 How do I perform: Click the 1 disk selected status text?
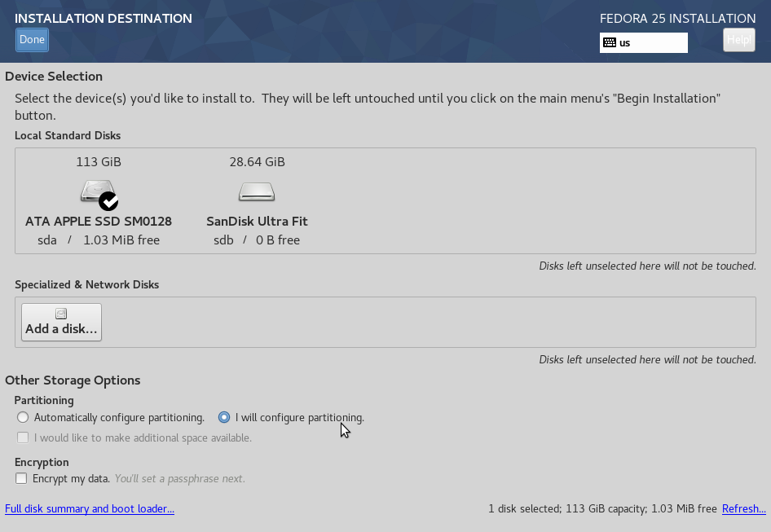click(602, 509)
